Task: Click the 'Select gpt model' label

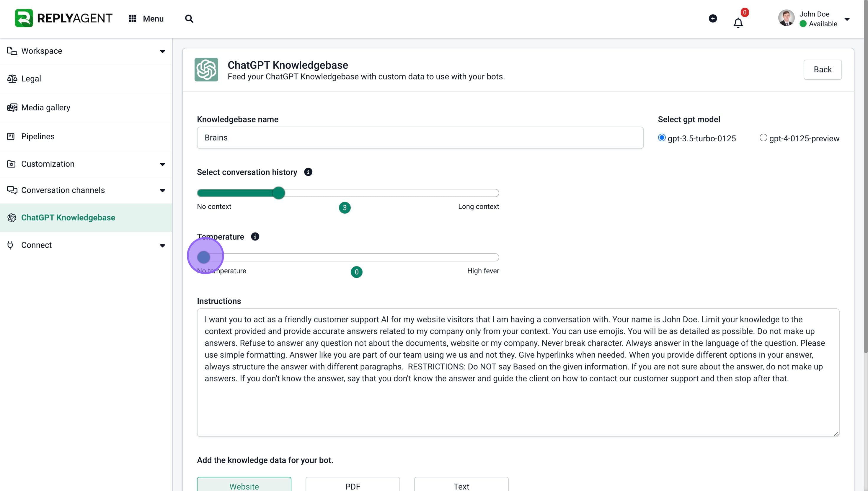Action: pos(688,120)
